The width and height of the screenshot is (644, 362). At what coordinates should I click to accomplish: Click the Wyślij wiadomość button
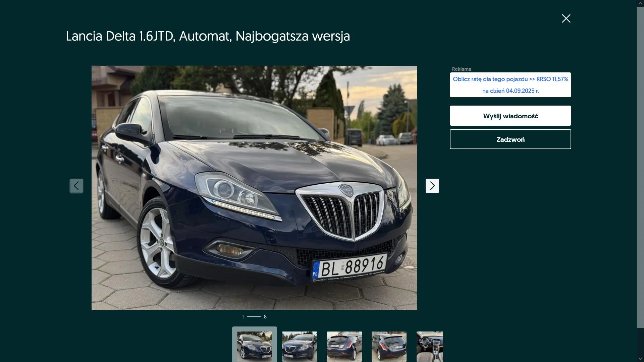point(510,116)
